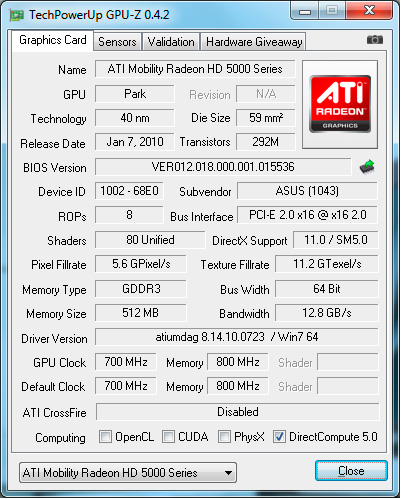Click the ATI CrossFire field showing Disabled
Screen dimensions: 401x499
(238, 412)
